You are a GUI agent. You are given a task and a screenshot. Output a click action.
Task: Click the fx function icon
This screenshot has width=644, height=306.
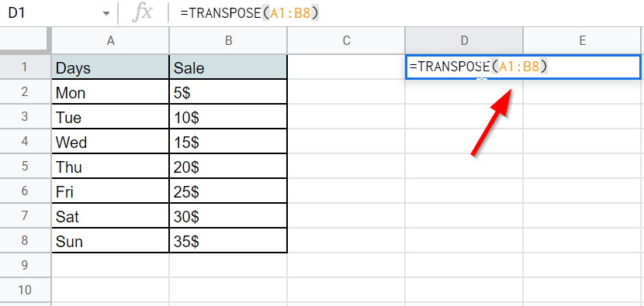(142, 13)
